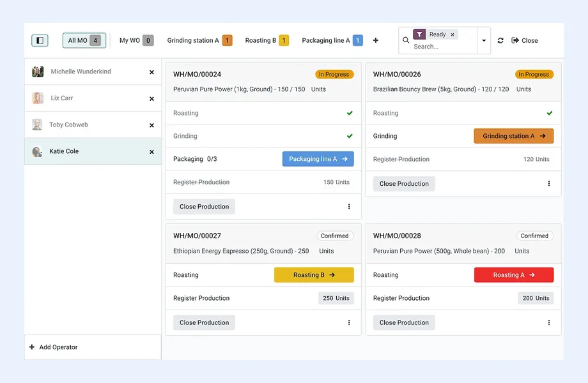Viewport: 588px width, 383px height.
Task: Click Brazilian Bouncy Brew product line
Action: point(452,89)
